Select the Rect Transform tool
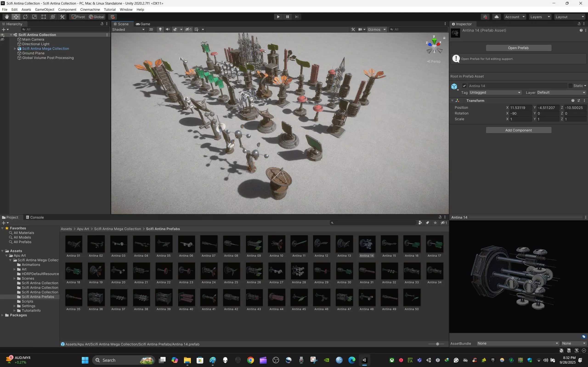 [43, 17]
